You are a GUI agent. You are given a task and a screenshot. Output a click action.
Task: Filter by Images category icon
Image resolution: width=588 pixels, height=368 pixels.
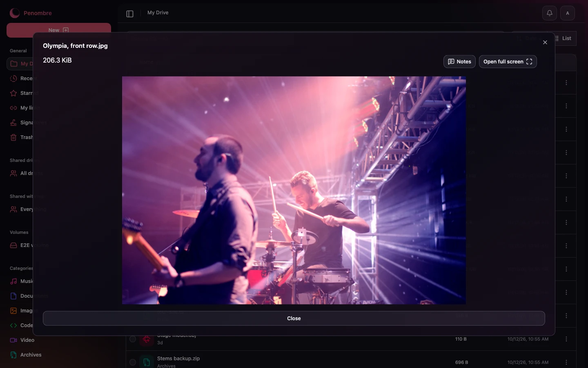tap(13, 311)
